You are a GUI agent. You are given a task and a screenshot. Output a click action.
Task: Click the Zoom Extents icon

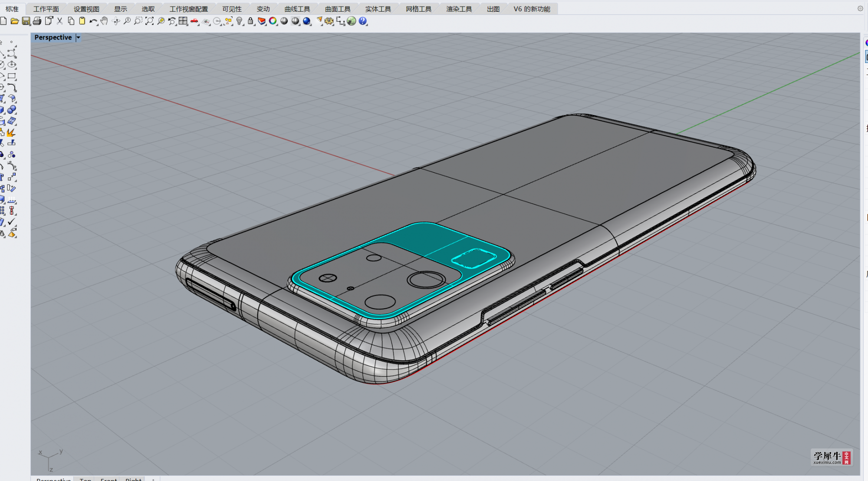(149, 21)
